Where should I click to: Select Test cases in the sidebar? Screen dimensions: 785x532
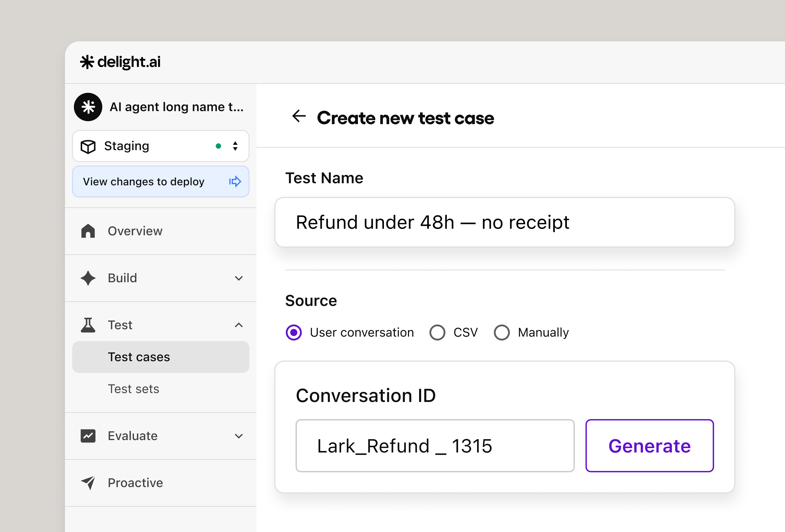point(161,357)
